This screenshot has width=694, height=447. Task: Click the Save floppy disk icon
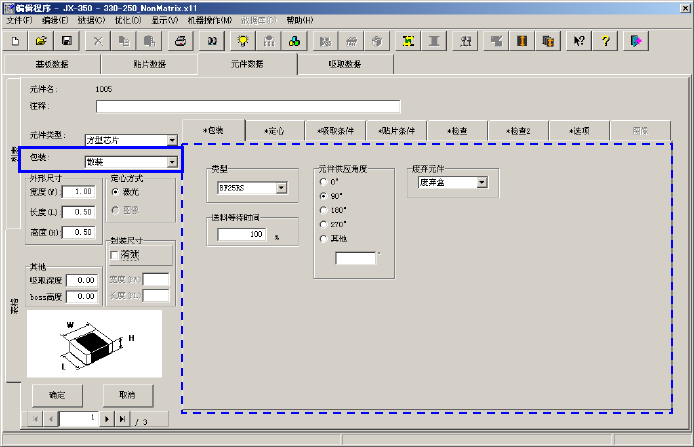point(66,41)
